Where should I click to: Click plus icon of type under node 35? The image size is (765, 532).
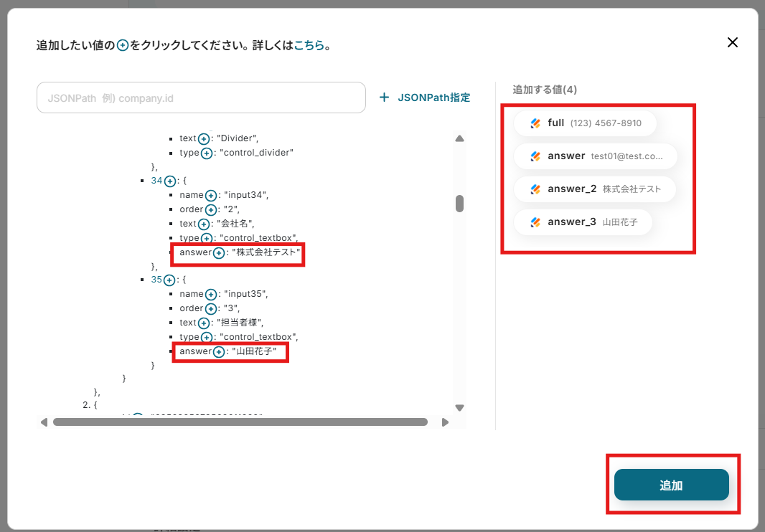pyautogui.click(x=207, y=338)
